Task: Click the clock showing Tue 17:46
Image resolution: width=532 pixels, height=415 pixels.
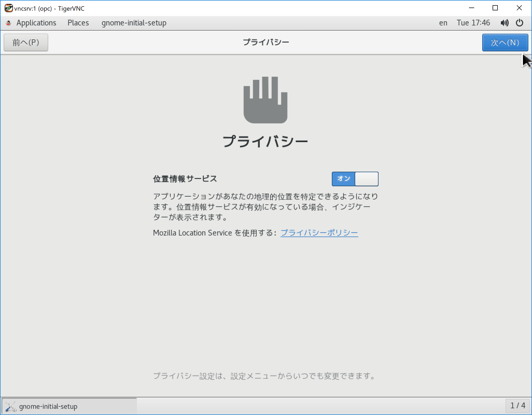Action: point(473,23)
